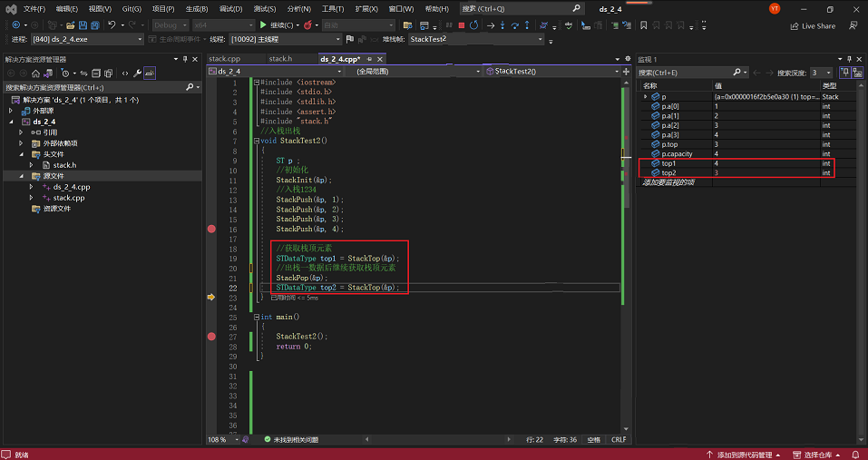Click the flag icon next to the thread dropdown
868x460 pixels.
point(350,39)
